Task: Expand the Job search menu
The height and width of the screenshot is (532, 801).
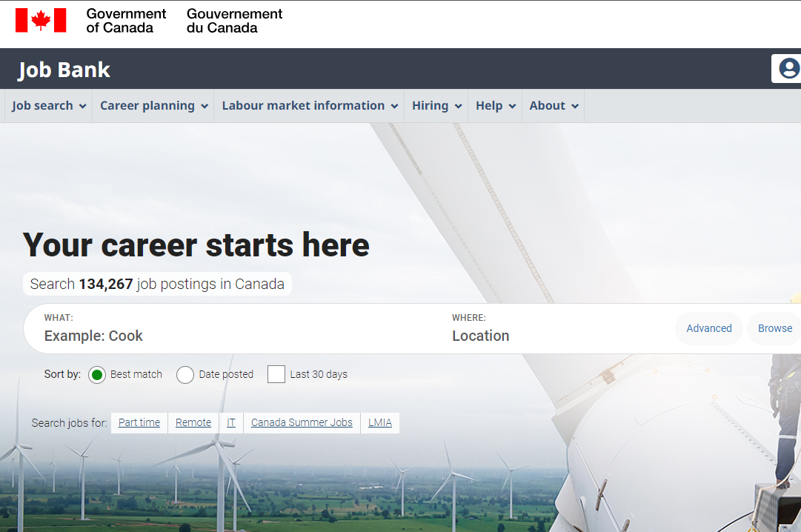Action: pos(49,106)
